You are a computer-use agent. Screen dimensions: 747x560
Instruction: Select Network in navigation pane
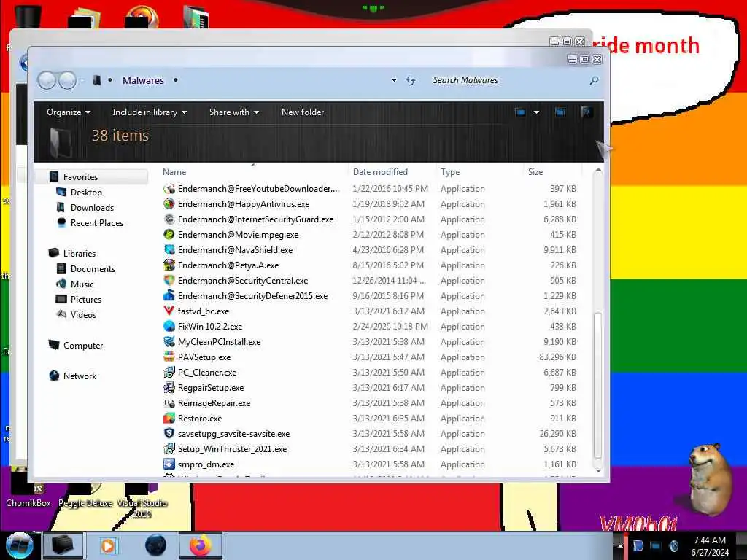(x=80, y=376)
